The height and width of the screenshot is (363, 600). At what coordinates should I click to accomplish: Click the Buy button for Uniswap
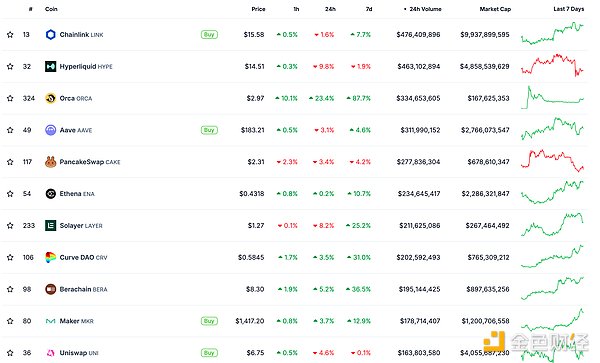click(x=209, y=353)
